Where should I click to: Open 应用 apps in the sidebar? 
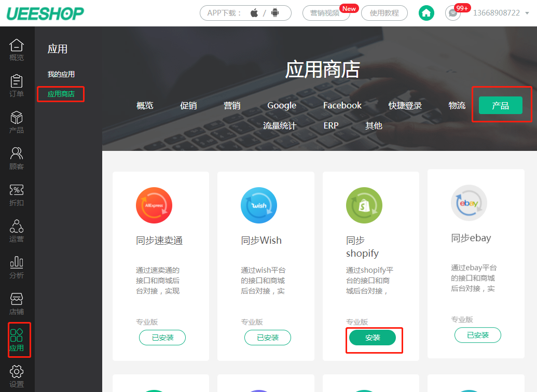pyautogui.click(x=17, y=340)
